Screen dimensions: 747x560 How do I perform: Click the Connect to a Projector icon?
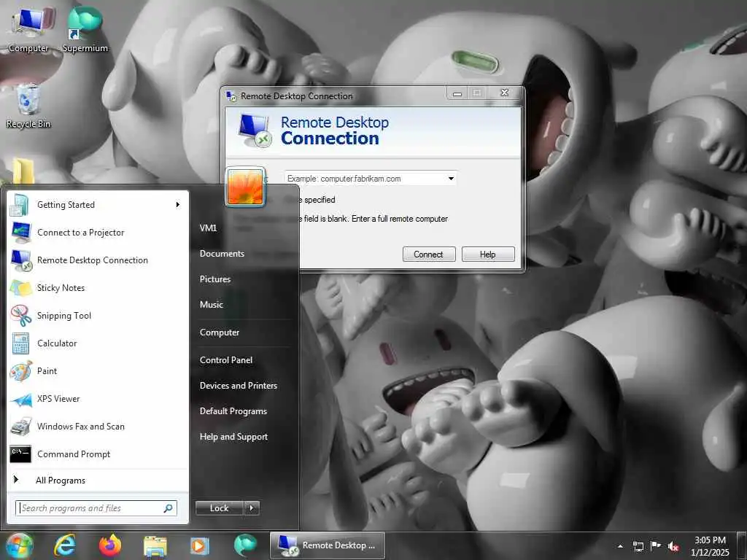(21, 233)
